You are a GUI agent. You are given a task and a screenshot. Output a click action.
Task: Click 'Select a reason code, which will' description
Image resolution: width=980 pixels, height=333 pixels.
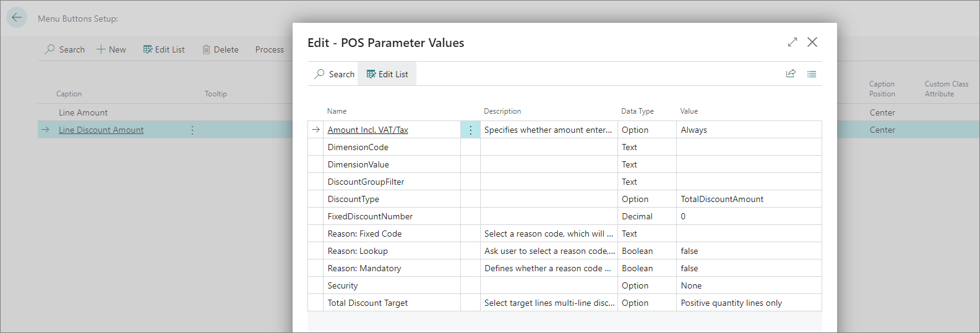[549, 234]
